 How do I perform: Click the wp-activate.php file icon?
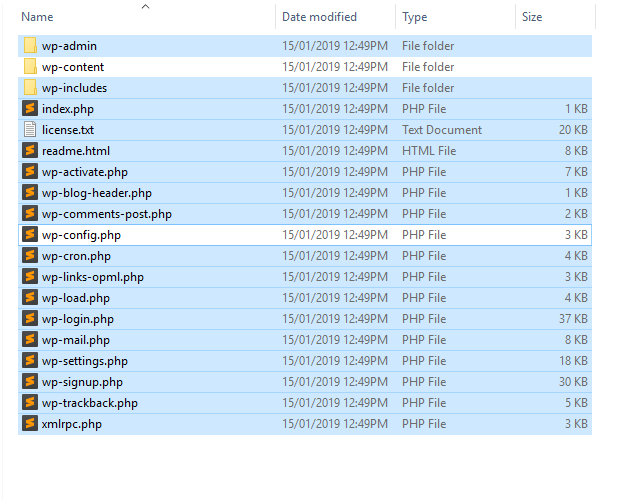click(x=30, y=171)
